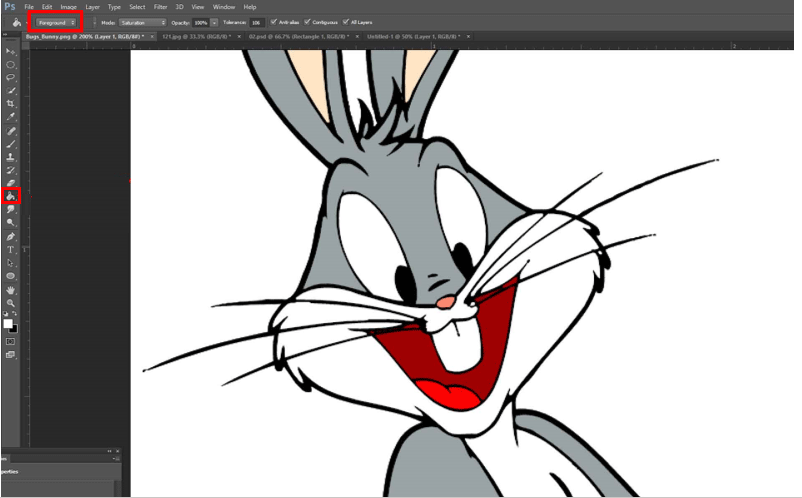Click the black background color swatch
Screen dimensions: 802x498
[x=15, y=330]
